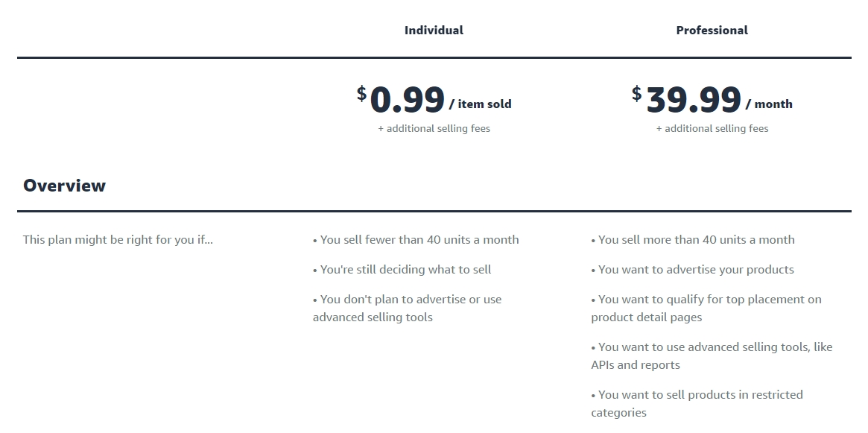Viewport: 868px width, 433px height.
Task: Click the dollar sign beside 0.99
Action: pos(362,93)
